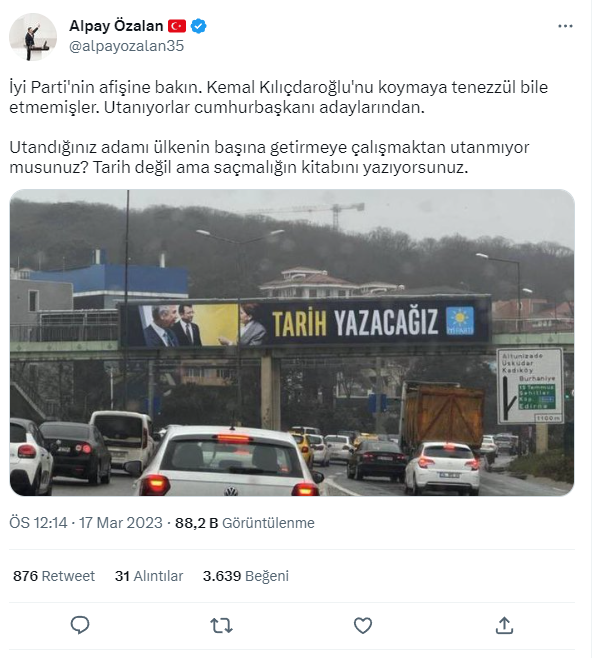Open the three-dot more options menu
The height and width of the screenshot is (658, 600).
pos(565,26)
